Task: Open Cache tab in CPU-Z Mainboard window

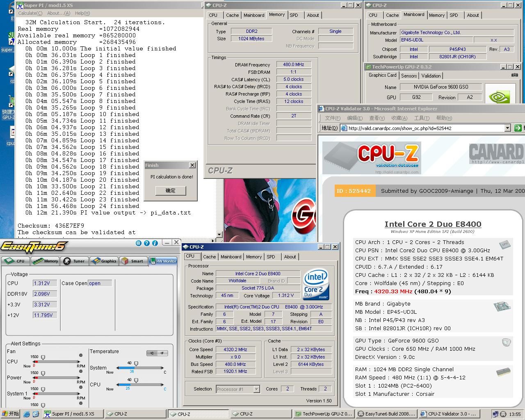Action: (x=392, y=15)
